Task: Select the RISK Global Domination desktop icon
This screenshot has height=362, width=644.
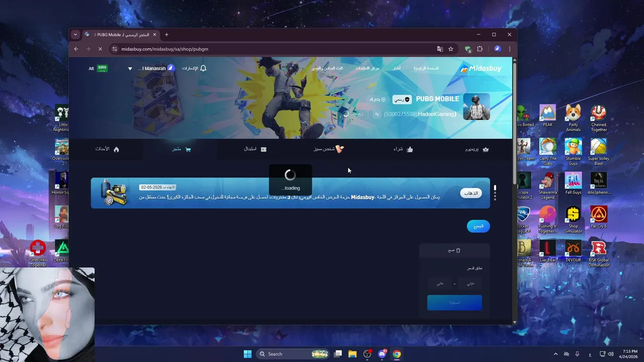Action: (599, 253)
